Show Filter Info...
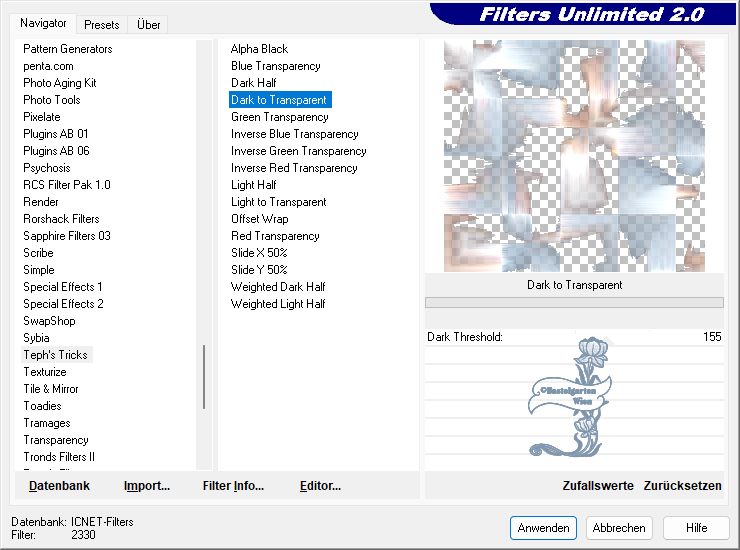This screenshot has height=550, width=740. click(x=233, y=486)
